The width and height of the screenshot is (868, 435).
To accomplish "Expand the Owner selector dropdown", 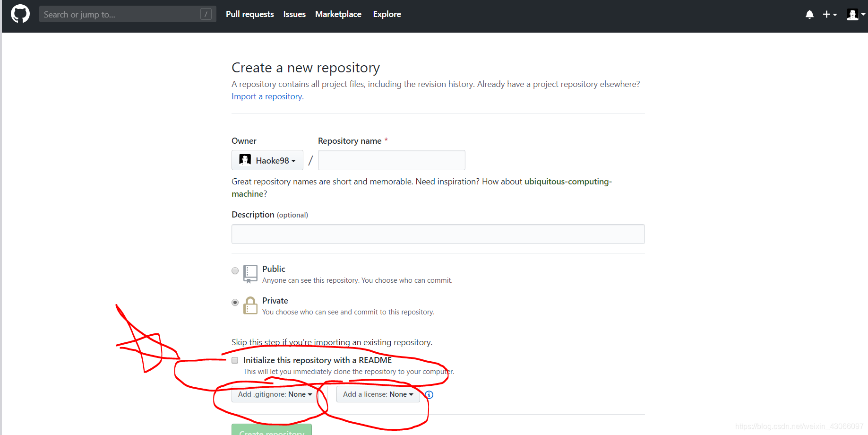I will [x=294, y=160].
